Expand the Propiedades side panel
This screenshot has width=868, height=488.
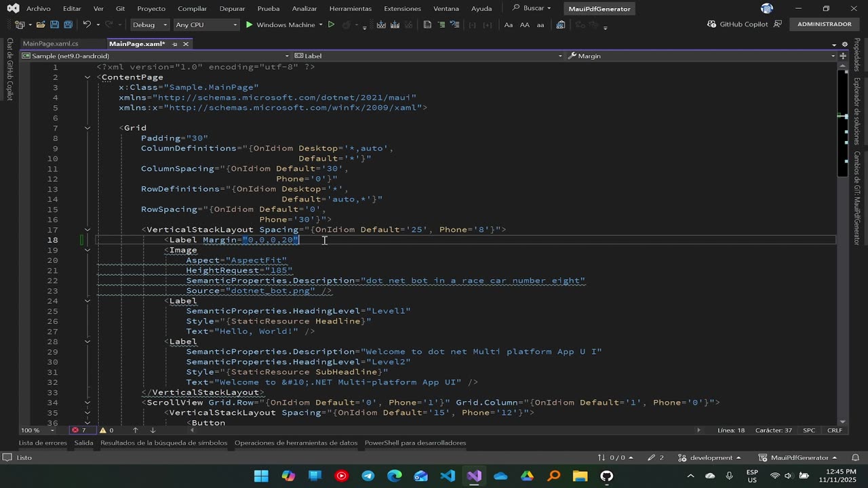click(856, 55)
